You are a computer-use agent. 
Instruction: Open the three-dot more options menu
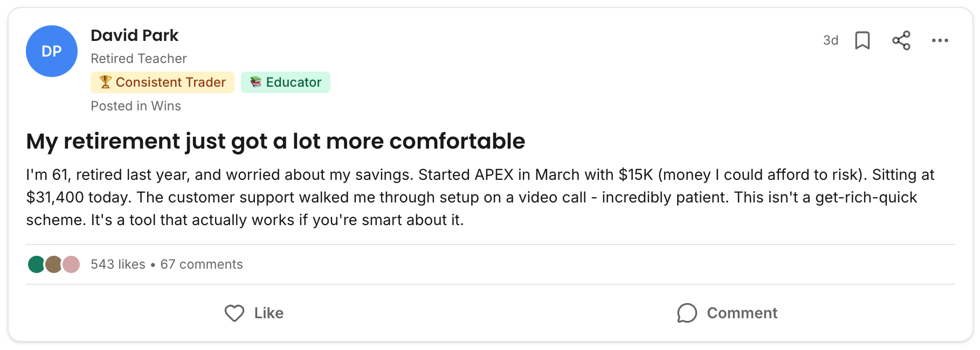[x=940, y=40]
